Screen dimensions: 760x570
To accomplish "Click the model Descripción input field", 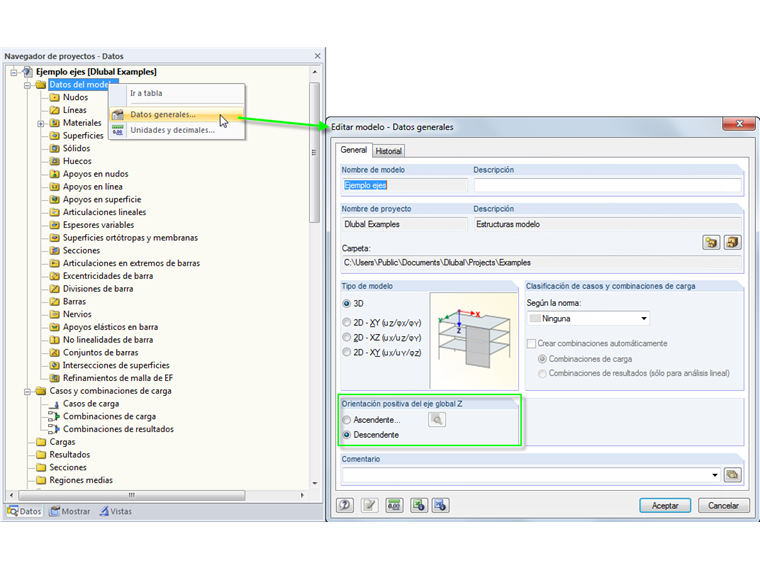I will click(x=608, y=185).
